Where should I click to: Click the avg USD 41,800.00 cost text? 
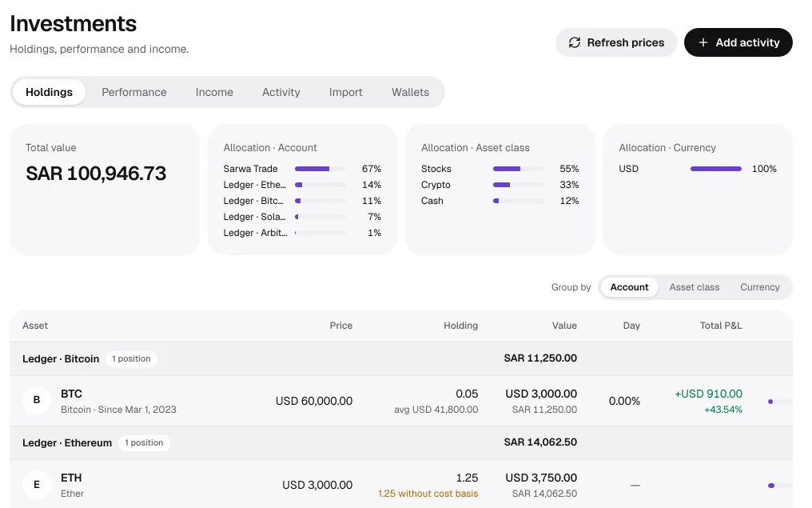pos(436,410)
